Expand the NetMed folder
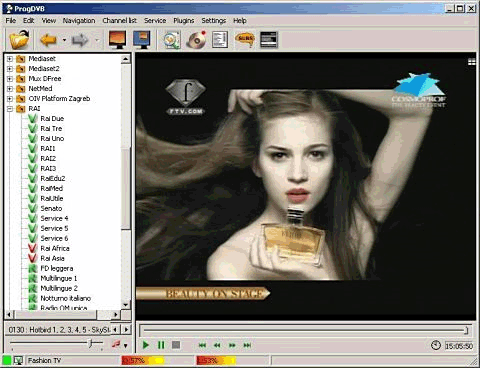Screen dimensions: 480x368 click(x=10, y=89)
